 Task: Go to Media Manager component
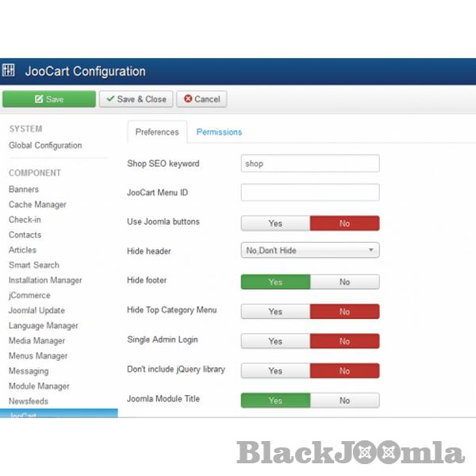click(x=38, y=341)
